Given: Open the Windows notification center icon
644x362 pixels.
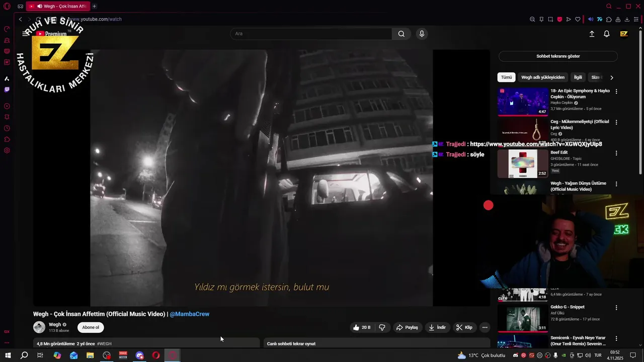Looking at the screenshot, I should (x=633, y=355).
